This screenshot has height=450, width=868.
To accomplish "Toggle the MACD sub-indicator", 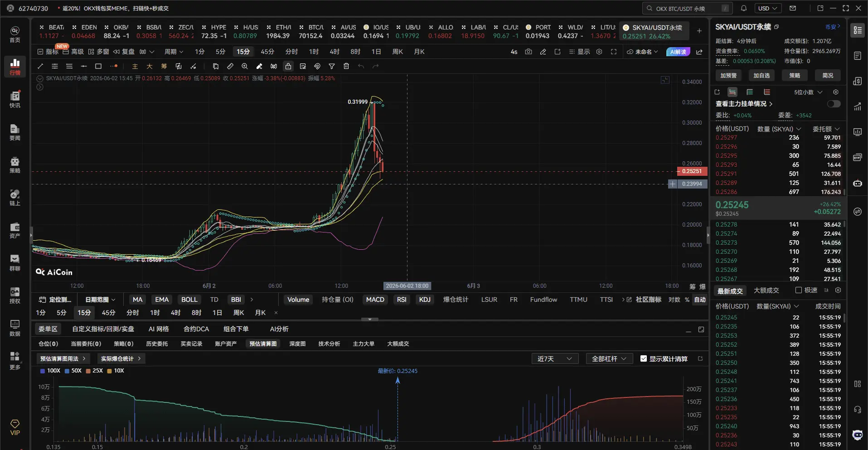I will pyautogui.click(x=375, y=300).
